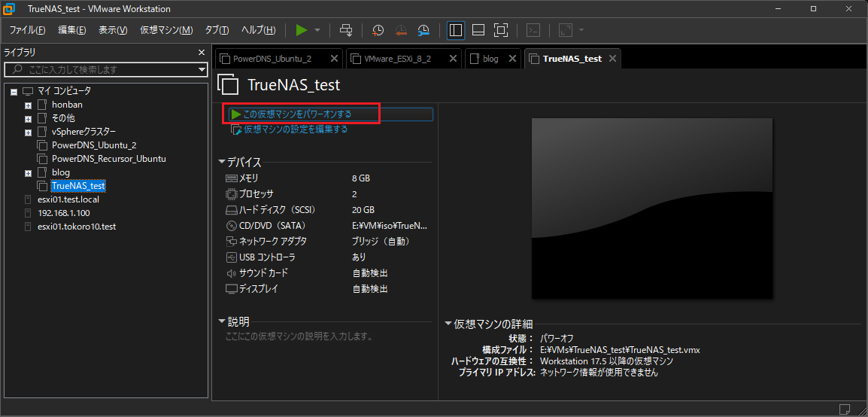Image resolution: width=868 pixels, height=417 pixels.
Task: Expand the vSphereクラスター folder
Action: 28,132
